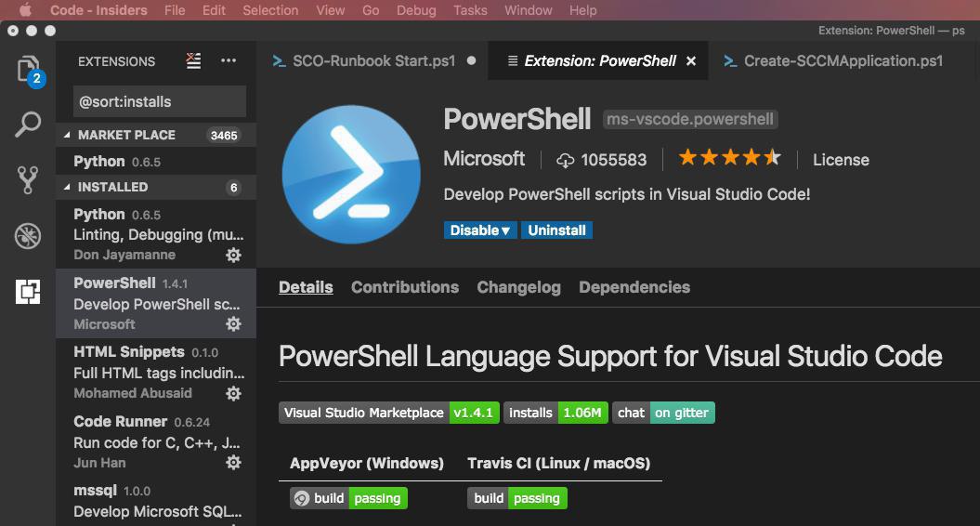Open the Edit menu
Image resolution: width=980 pixels, height=526 pixels.
coord(214,10)
